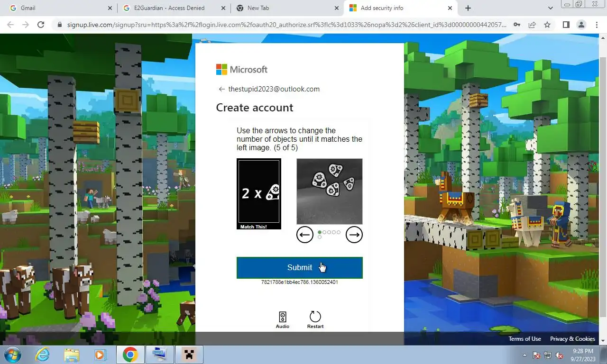Select Chrome in the taskbar
607x364 pixels.
[x=130, y=355]
